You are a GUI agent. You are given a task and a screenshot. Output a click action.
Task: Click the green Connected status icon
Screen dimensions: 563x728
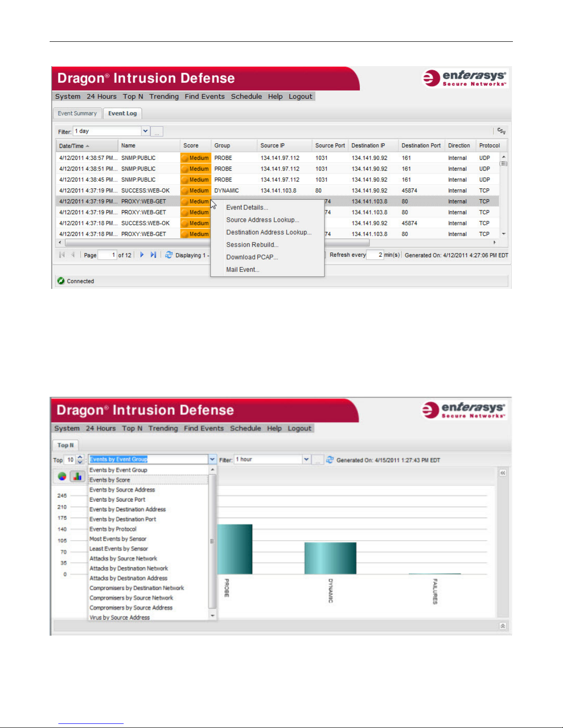(61, 281)
